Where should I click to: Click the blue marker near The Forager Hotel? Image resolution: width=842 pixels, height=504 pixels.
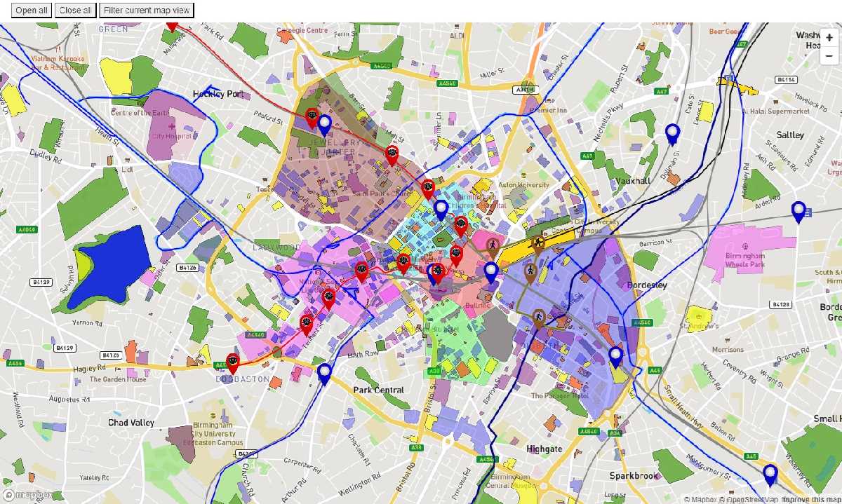click(615, 356)
